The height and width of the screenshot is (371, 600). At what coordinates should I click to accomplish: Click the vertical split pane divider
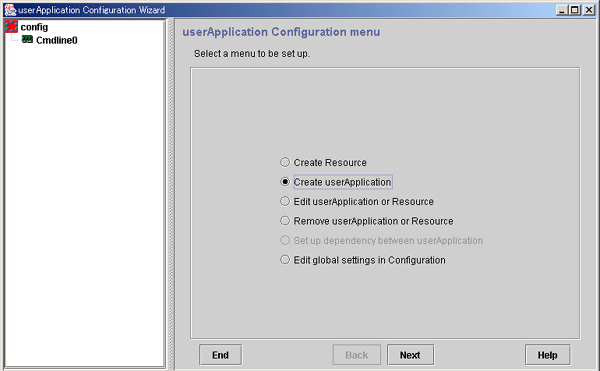pos(171,194)
